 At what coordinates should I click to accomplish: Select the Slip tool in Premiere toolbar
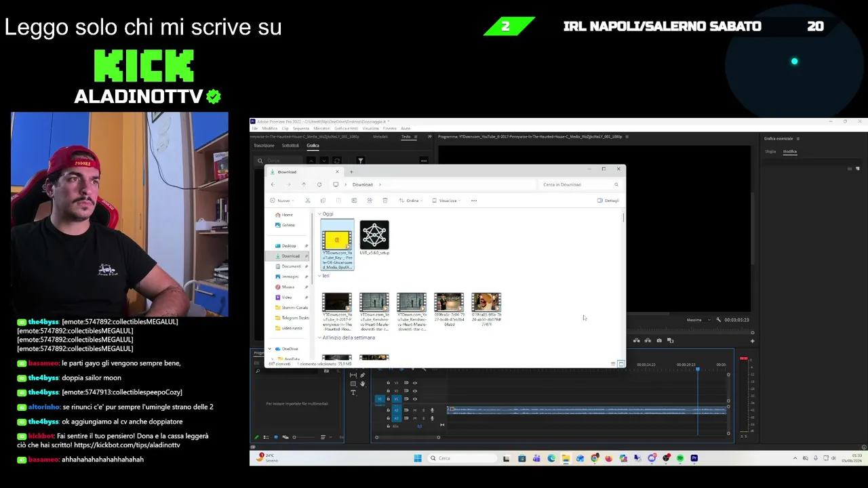[353, 375]
